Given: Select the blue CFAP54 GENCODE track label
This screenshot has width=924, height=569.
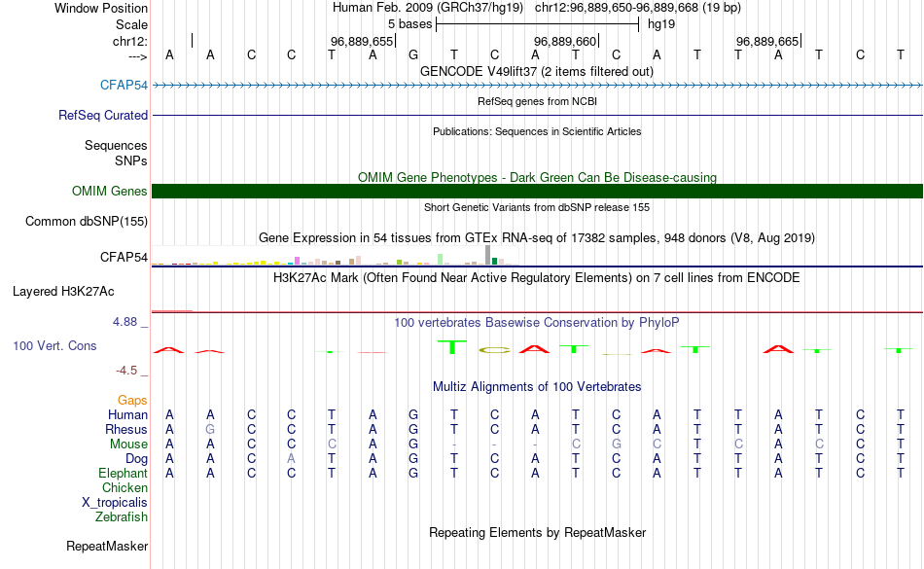Looking at the screenshot, I should 124,85.
